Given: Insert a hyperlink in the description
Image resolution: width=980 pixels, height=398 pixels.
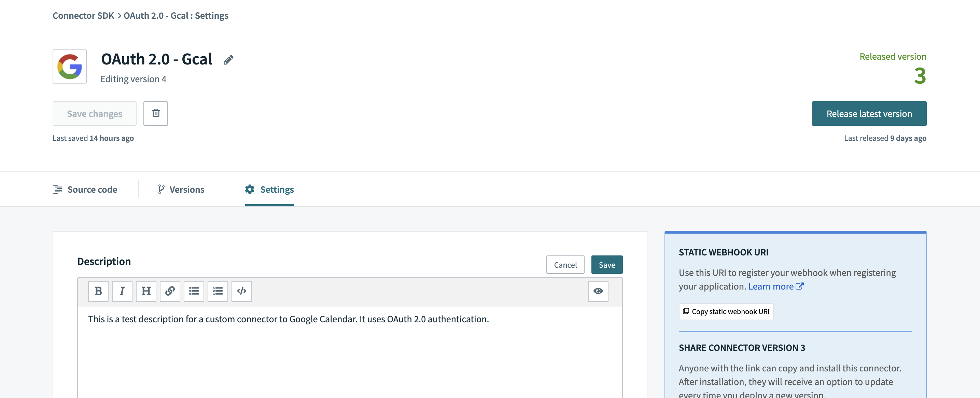Looking at the screenshot, I should pos(170,291).
